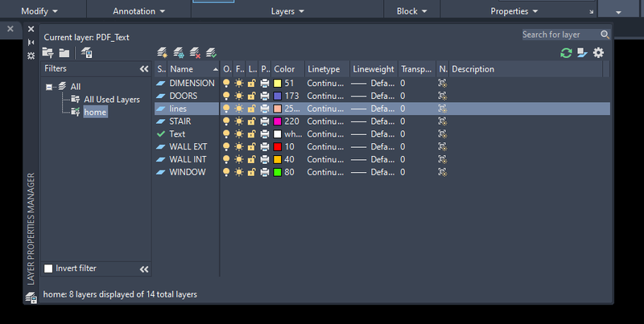Select All Used Layers filter
644x324 pixels.
click(x=112, y=100)
